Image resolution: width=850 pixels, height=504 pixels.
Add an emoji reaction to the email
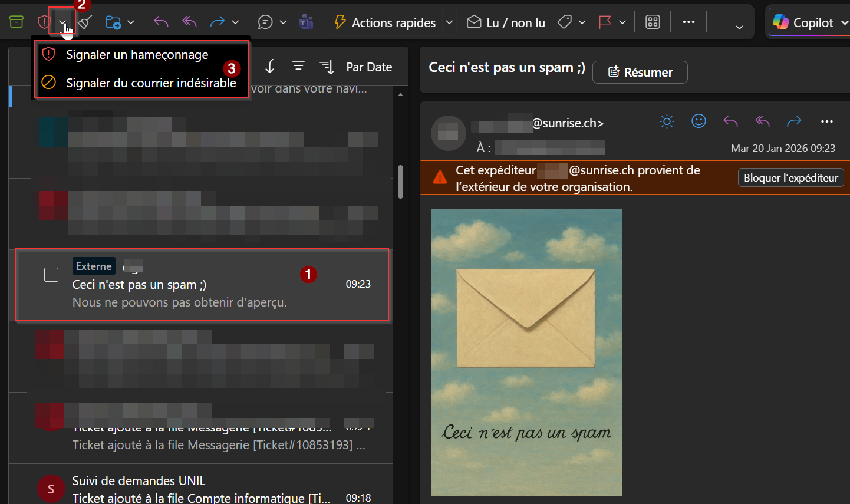tap(699, 121)
